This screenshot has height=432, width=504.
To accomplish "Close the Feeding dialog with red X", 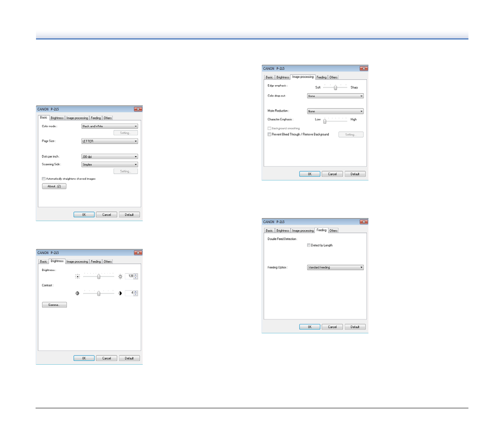I will (x=363, y=222).
